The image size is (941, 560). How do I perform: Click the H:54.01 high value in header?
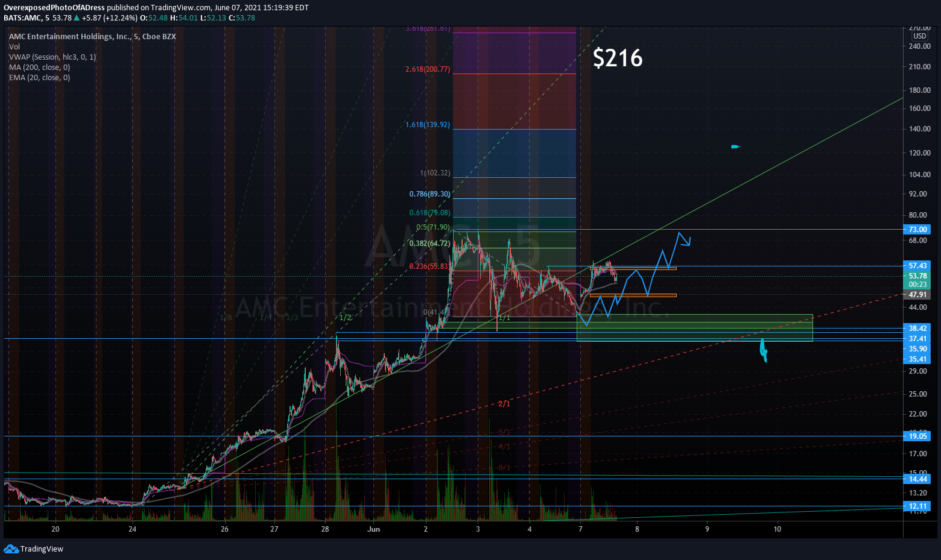pyautogui.click(x=184, y=17)
